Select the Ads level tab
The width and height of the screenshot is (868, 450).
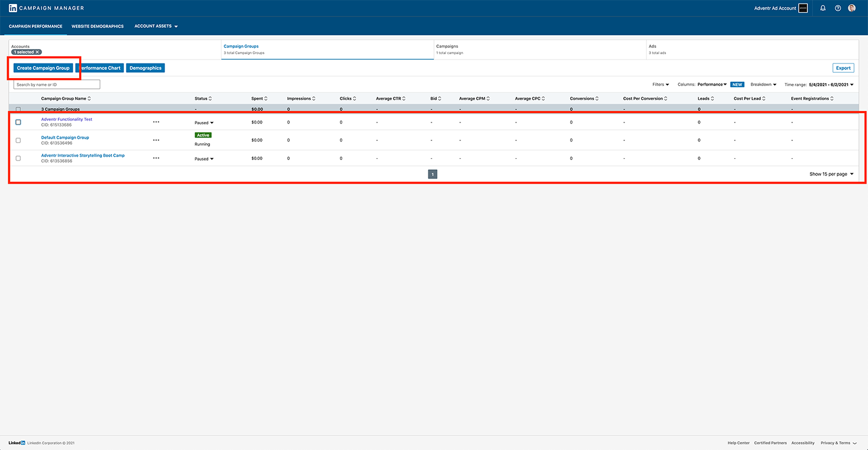click(x=753, y=49)
